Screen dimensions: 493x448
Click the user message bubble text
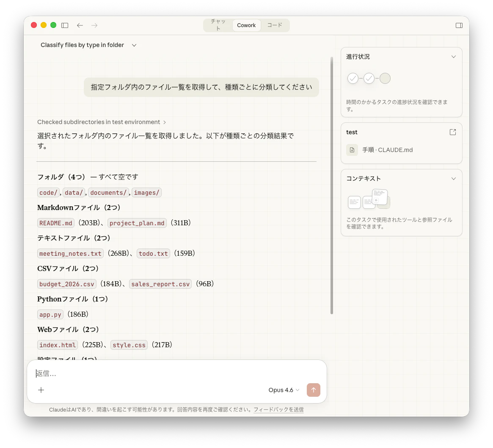(x=201, y=87)
